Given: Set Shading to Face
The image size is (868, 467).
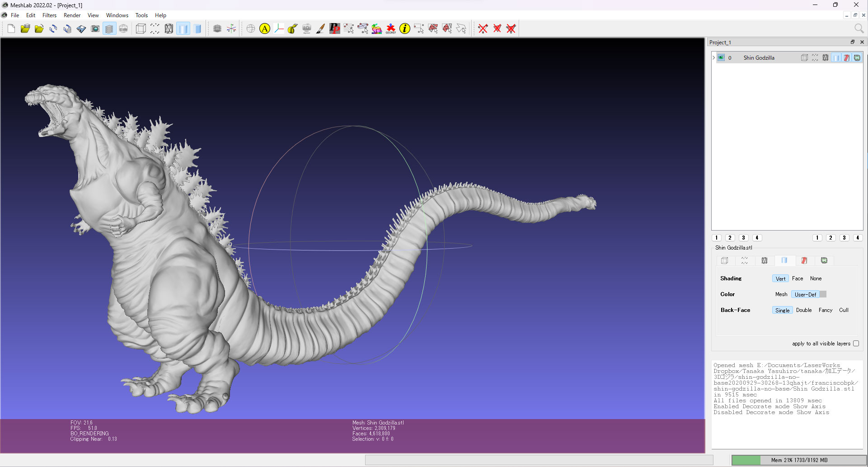Looking at the screenshot, I should [798, 279].
